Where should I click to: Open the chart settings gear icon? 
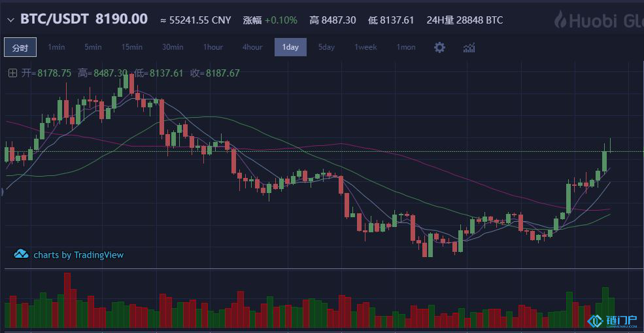(x=439, y=48)
